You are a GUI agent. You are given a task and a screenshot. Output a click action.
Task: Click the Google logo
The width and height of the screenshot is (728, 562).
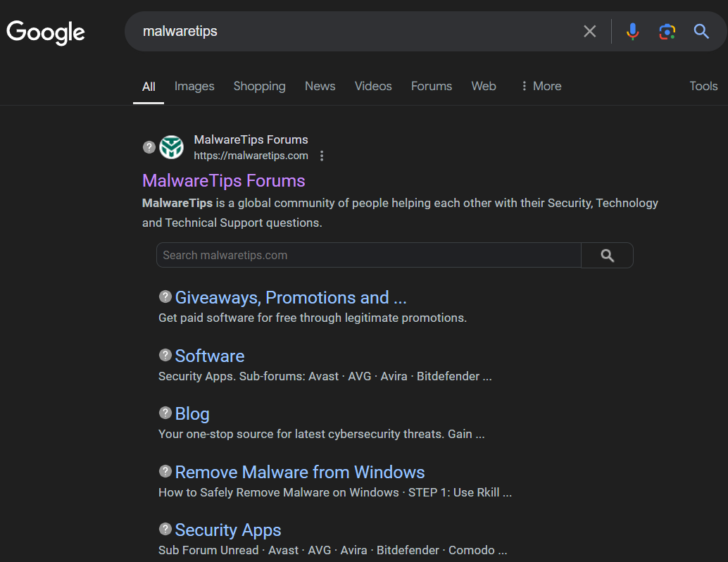pyautogui.click(x=46, y=32)
